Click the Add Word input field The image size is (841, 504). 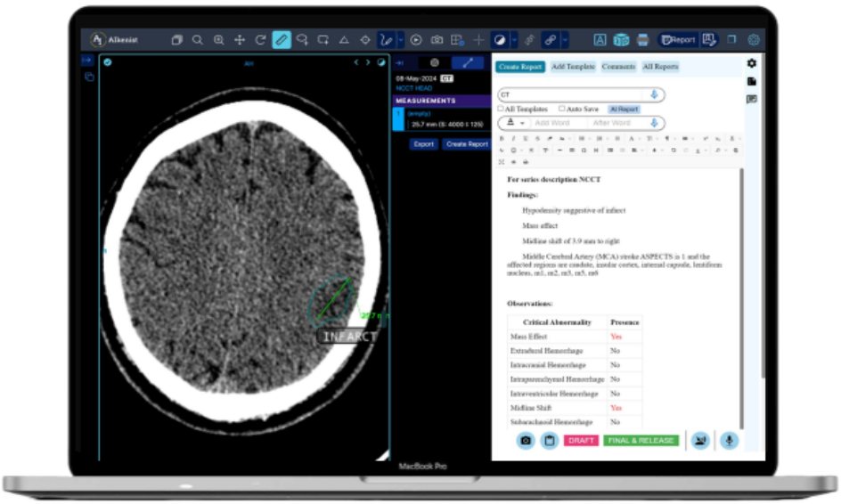[x=558, y=123]
